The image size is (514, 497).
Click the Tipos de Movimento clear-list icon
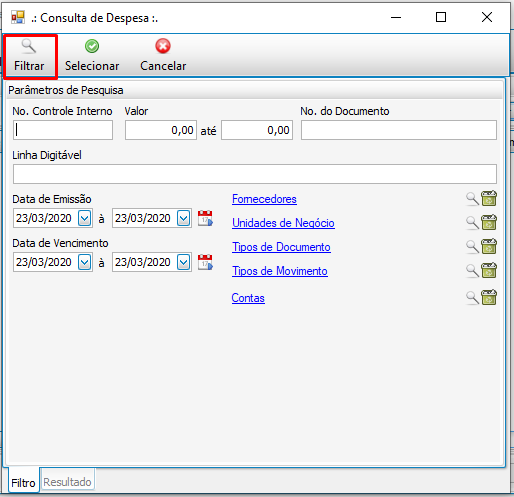click(489, 270)
